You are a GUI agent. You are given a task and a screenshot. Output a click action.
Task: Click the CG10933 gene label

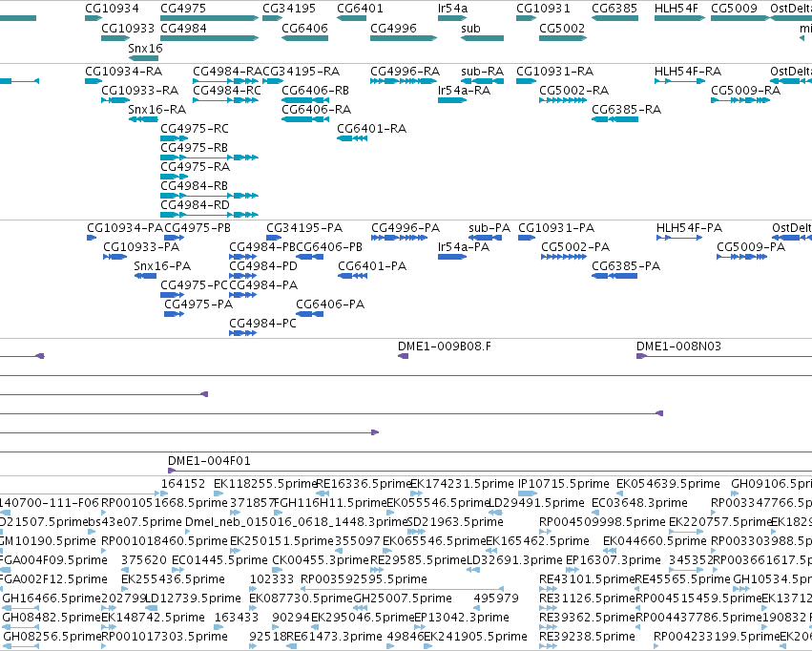[128, 28]
